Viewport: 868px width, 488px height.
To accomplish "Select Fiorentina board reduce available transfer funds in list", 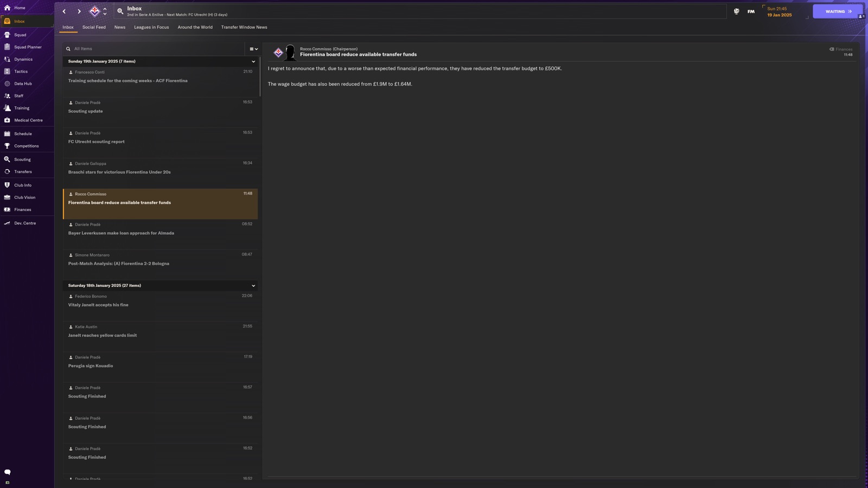I will click(160, 204).
